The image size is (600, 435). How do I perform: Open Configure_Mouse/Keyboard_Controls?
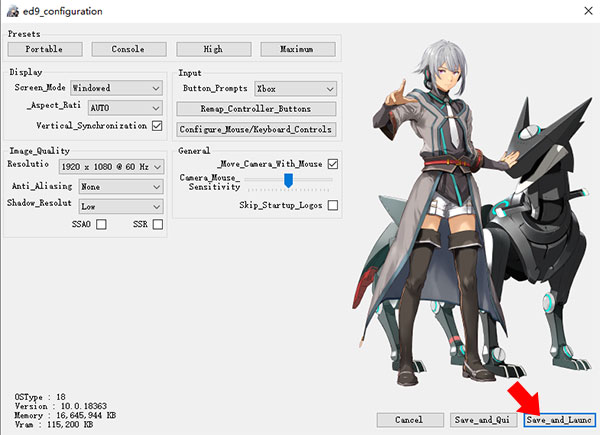256,129
